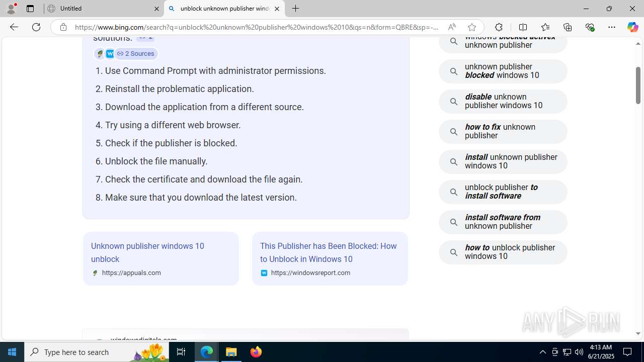Open network icon in system tray
Viewport: 644px width, 362px height.
[x=567, y=352]
